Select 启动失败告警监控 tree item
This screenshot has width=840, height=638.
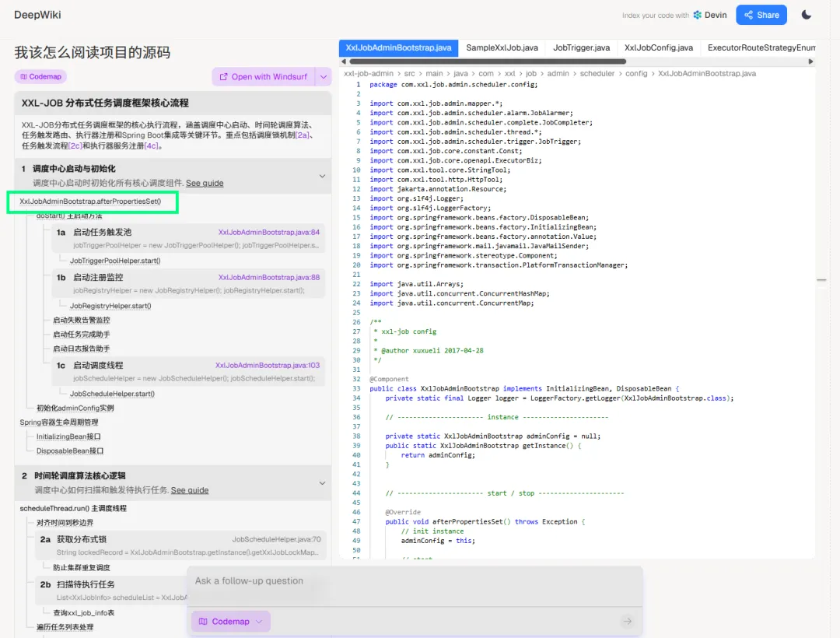tap(82, 320)
